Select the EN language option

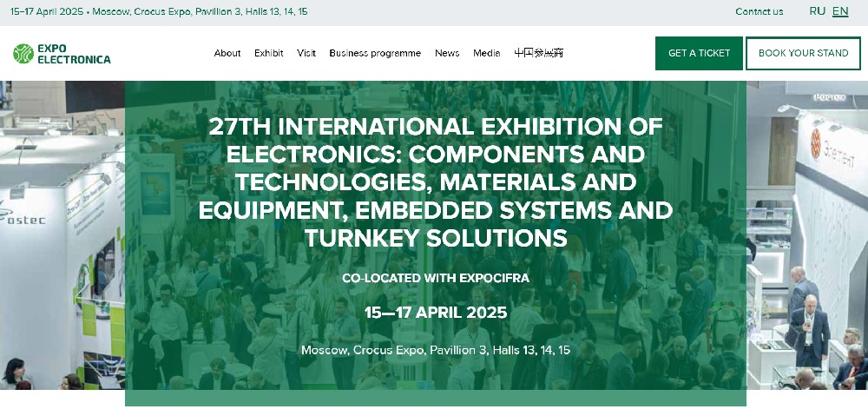tap(840, 11)
